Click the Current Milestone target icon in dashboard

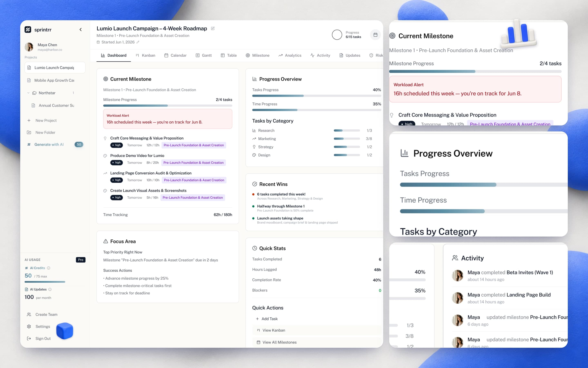coord(106,79)
